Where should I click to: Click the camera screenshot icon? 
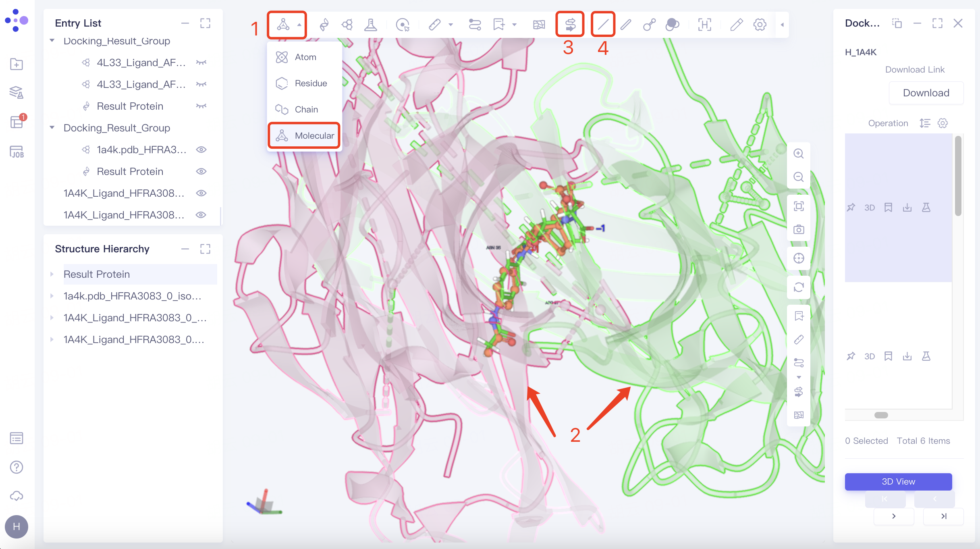(799, 230)
